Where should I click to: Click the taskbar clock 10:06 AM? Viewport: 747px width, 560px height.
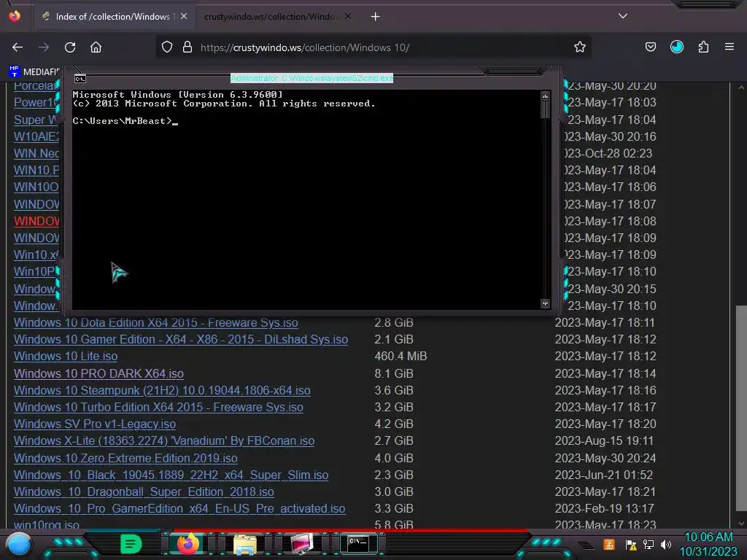(x=708, y=537)
